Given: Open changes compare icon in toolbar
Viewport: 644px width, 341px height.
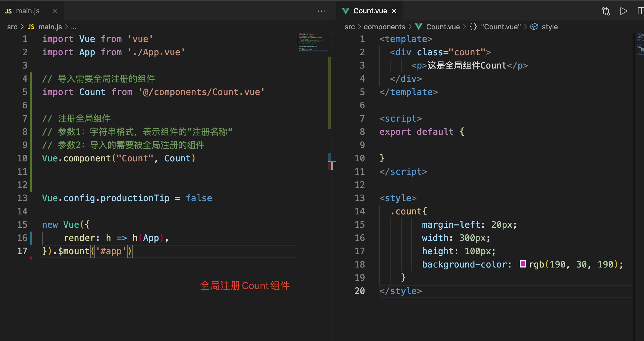Looking at the screenshot, I should 606,11.
